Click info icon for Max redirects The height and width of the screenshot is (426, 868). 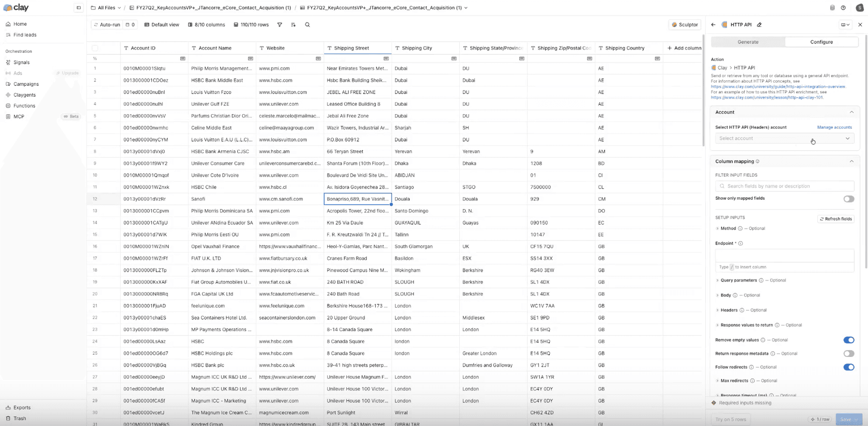click(752, 381)
